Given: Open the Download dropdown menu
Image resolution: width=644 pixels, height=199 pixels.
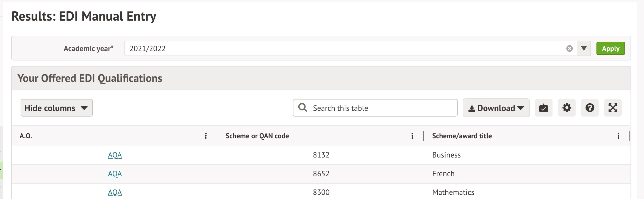Looking at the screenshot, I should pos(496,108).
